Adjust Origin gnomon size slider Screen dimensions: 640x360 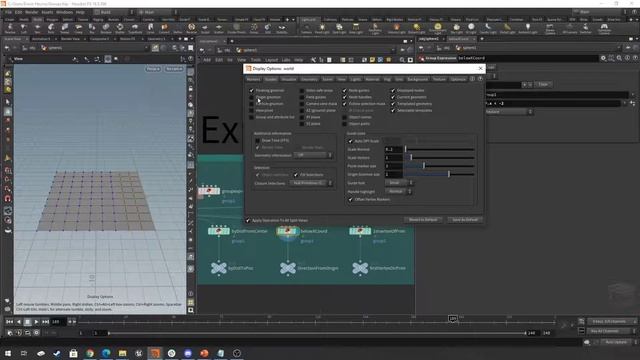[439, 174]
